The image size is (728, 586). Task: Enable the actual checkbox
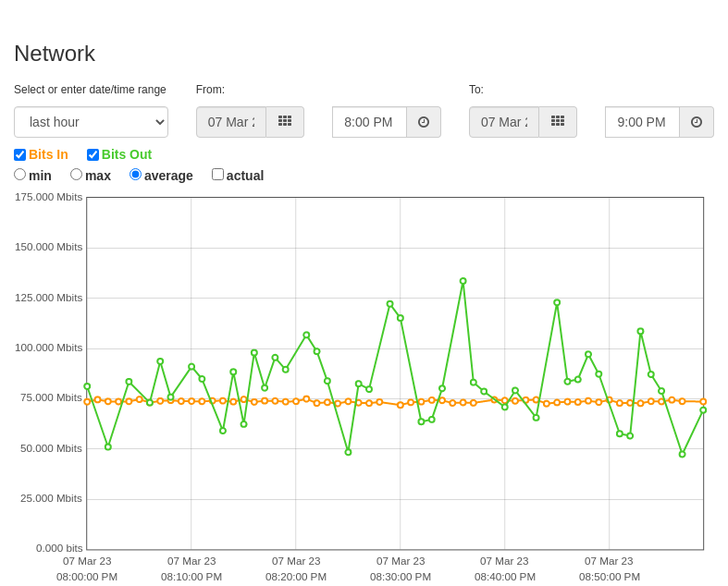(x=217, y=175)
